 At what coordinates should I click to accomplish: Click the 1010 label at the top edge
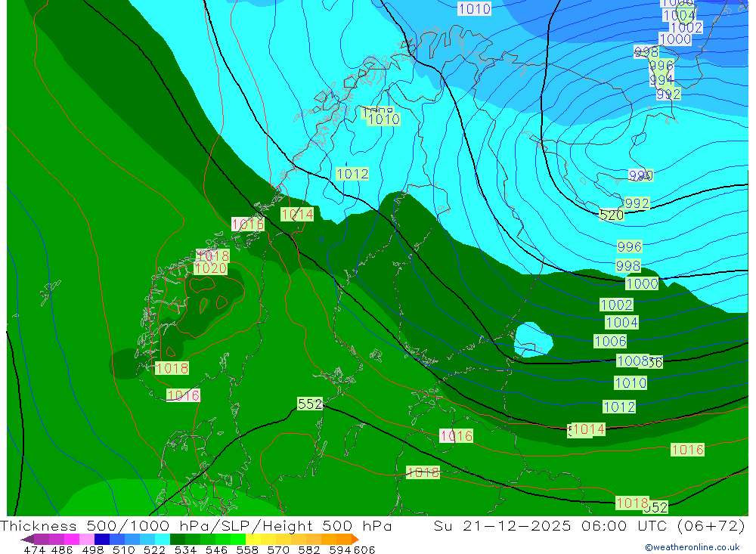coord(475,8)
